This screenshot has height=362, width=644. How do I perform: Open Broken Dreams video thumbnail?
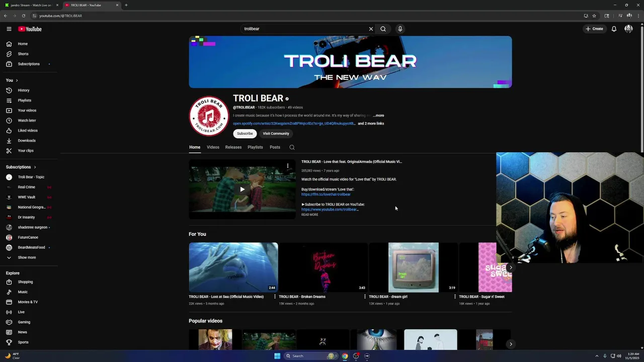click(x=324, y=267)
